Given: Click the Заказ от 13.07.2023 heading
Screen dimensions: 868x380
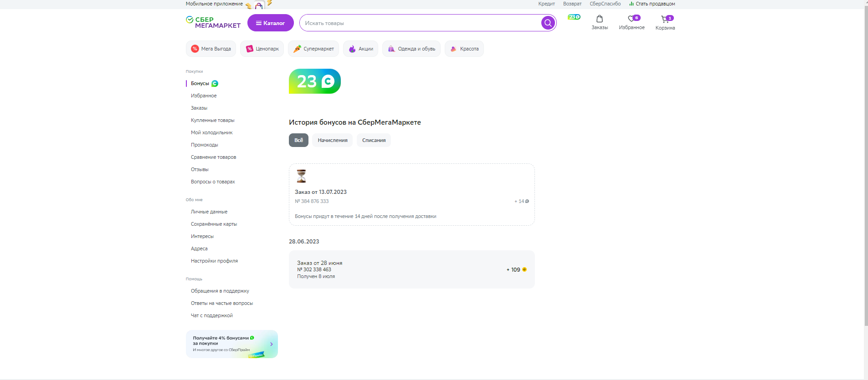Looking at the screenshot, I should pyautogui.click(x=321, y=192).
